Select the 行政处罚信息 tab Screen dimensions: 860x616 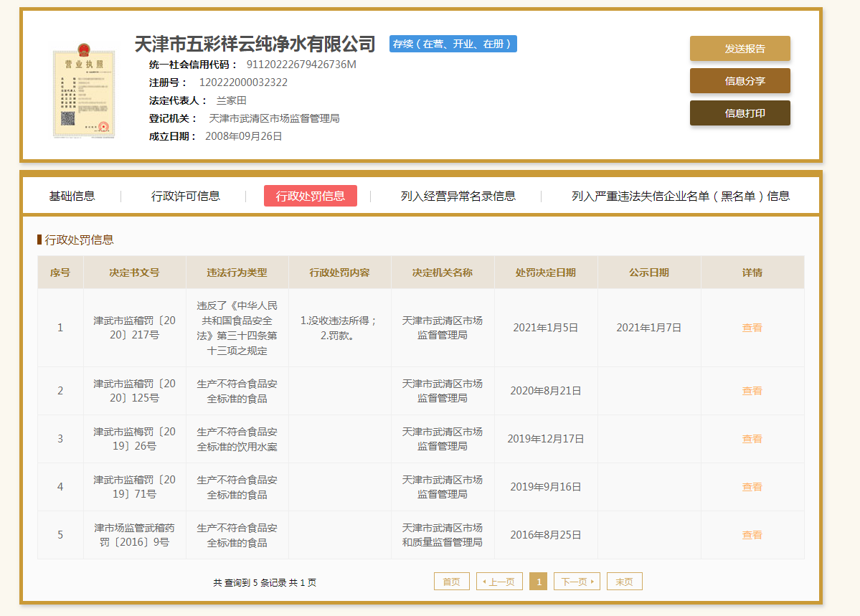(x=311, y=196)
